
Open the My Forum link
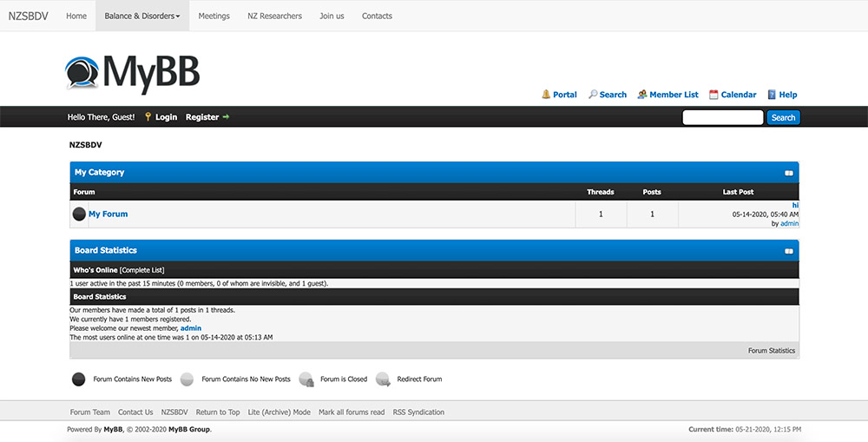pos(108,214)
